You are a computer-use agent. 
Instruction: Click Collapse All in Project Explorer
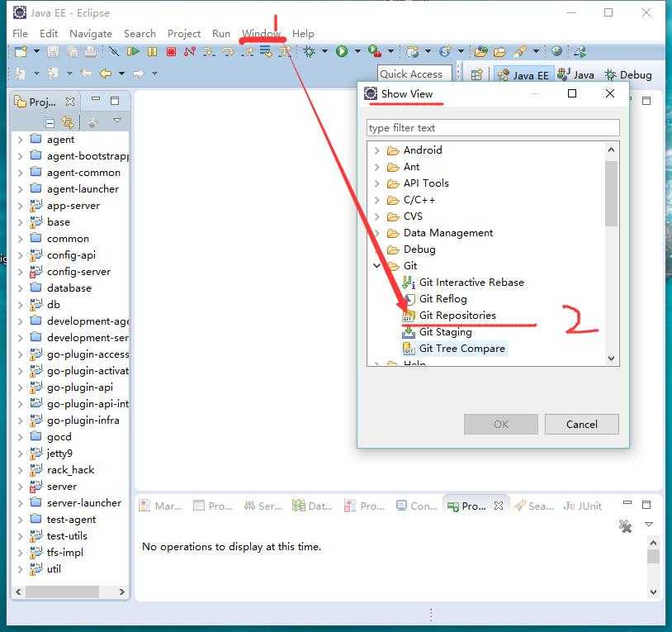tap(50, 123)
